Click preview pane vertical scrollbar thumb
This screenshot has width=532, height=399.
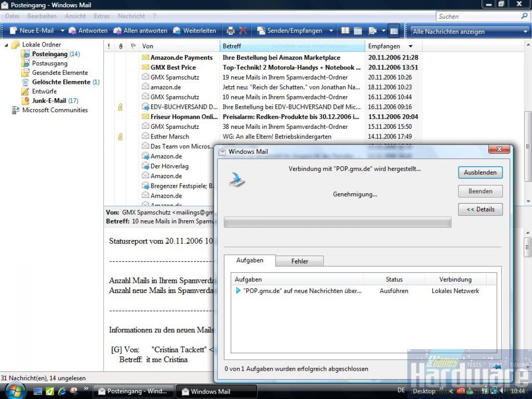(528, 248)
